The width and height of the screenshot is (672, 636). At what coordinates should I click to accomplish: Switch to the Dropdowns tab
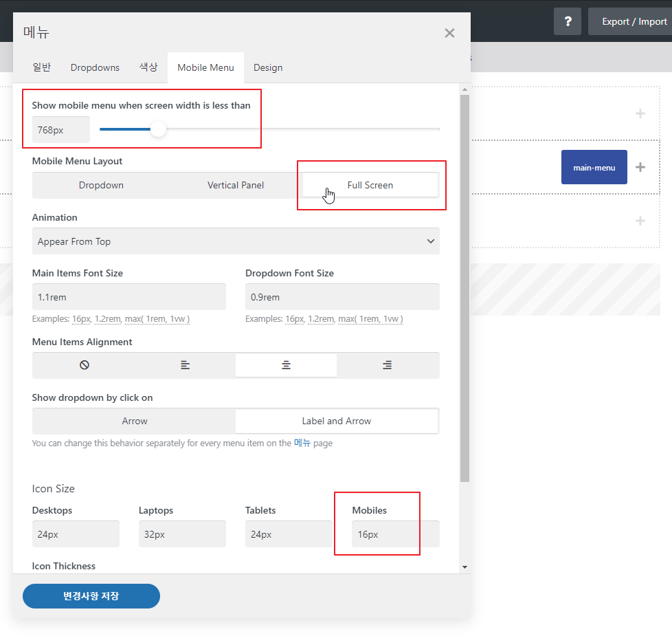point(95,67)
